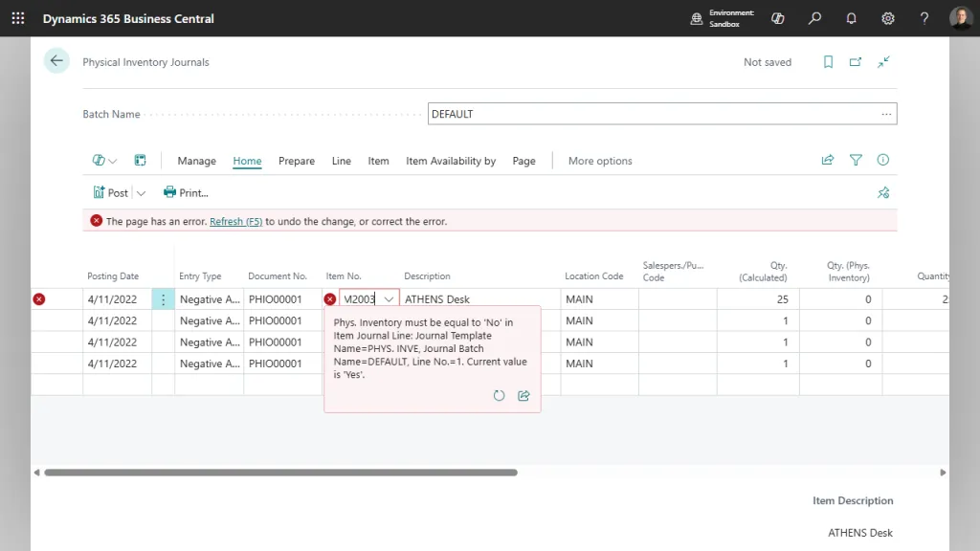The image size is (980, 551).
Task: Refresh using circular arrow in error popup
Action: [499, 395]
